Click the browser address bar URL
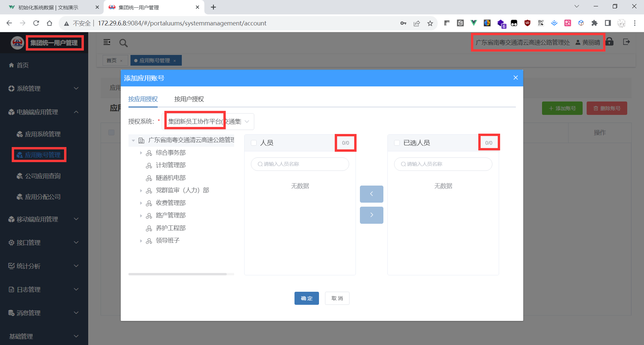The image size is (644, 345). coord(182,23)
